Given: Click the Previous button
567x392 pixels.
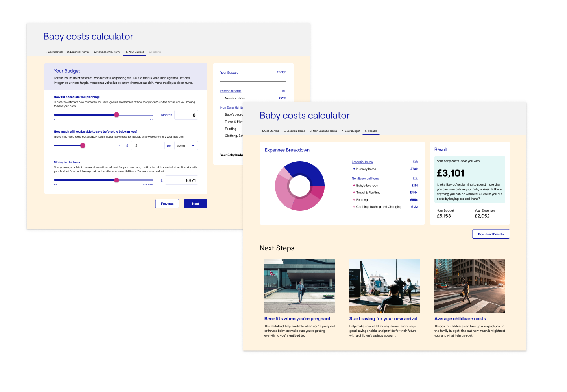Looking at the screenshot, I should click(x=167, y=204).
